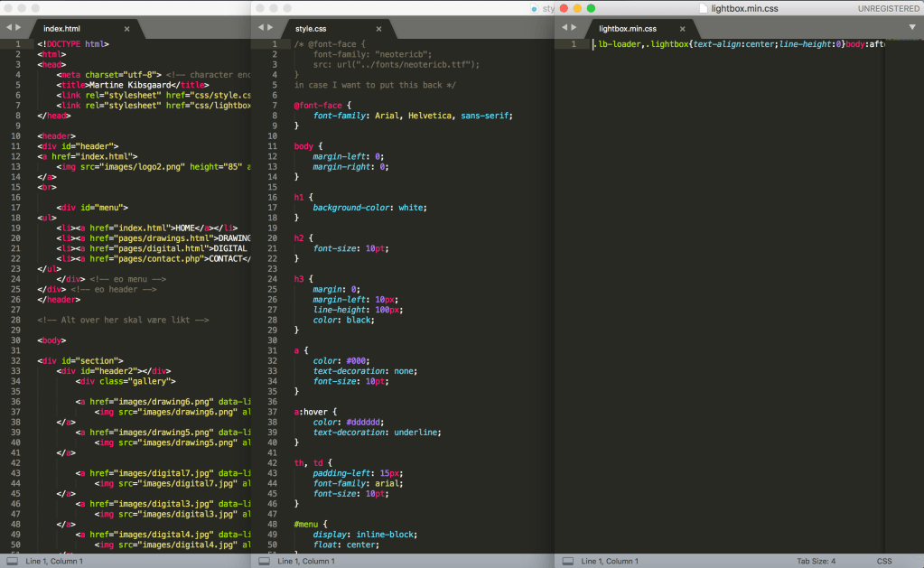Screen dimensions: 924x568
Task: Open the Tab Size: 4 indentation menu
Action: (816, 561)
